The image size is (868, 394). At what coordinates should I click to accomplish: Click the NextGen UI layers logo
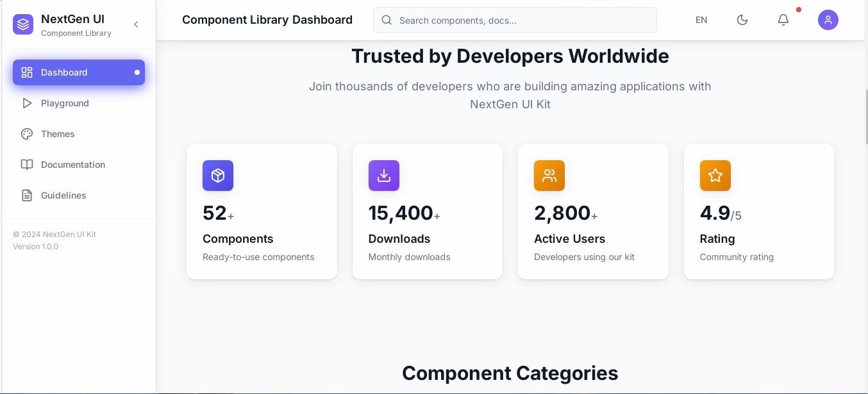tap(23, 24)
